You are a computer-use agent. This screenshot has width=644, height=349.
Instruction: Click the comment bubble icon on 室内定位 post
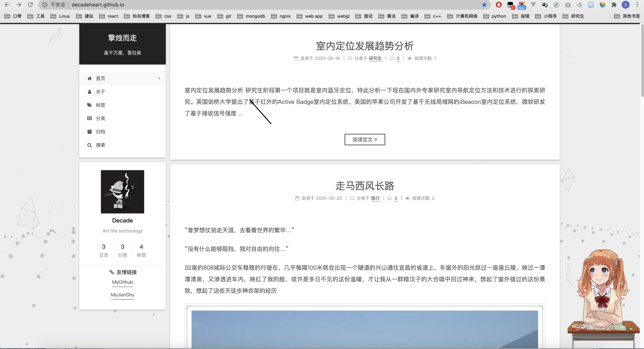point(392,58)
